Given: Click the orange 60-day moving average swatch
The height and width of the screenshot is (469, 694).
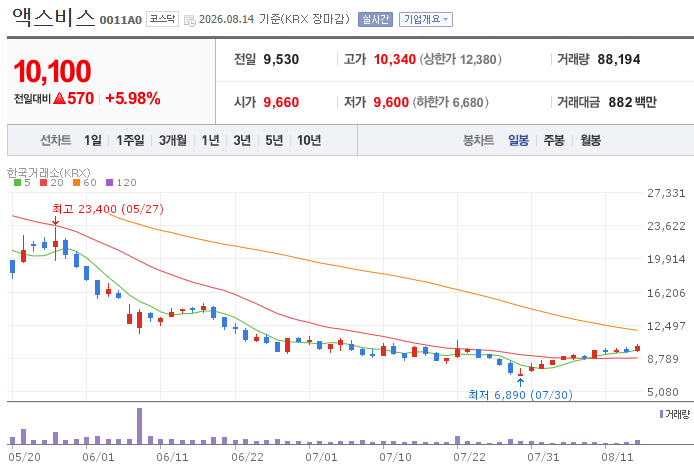Looking at the screenshot, I should (x=77, y=182).
